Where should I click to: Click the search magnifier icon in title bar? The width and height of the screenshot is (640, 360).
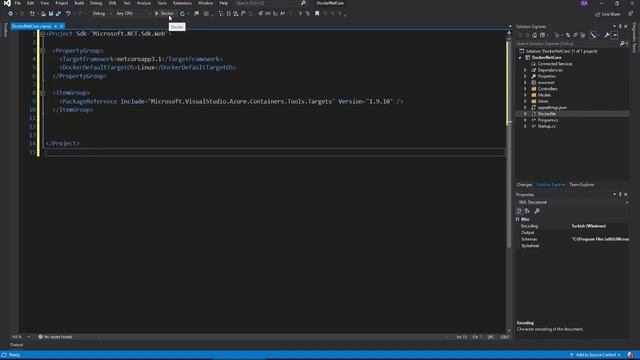click(303, 3)
